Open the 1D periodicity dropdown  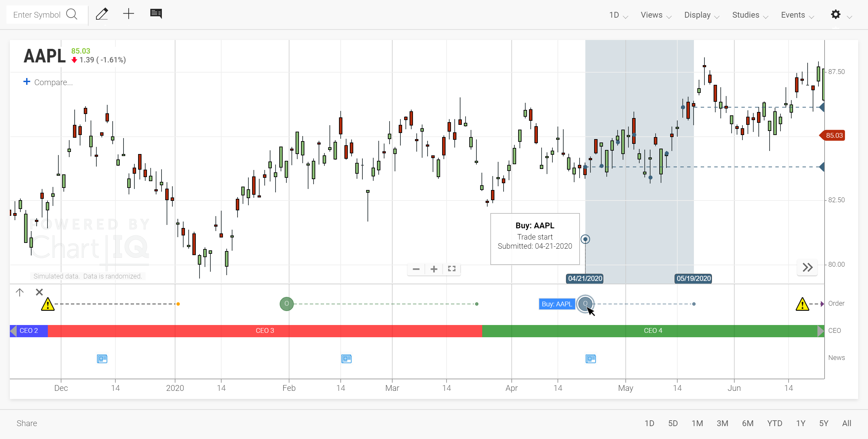[x=618, y=15]
